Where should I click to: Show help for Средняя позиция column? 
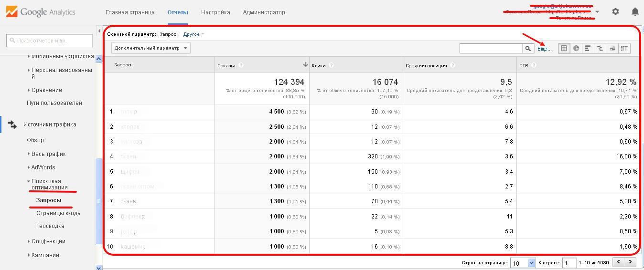coord(453,65)
